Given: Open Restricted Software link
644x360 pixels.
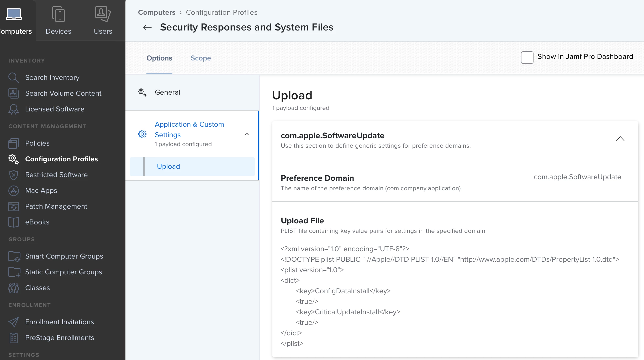Looking at the screenshot, I should coord(56,175).
